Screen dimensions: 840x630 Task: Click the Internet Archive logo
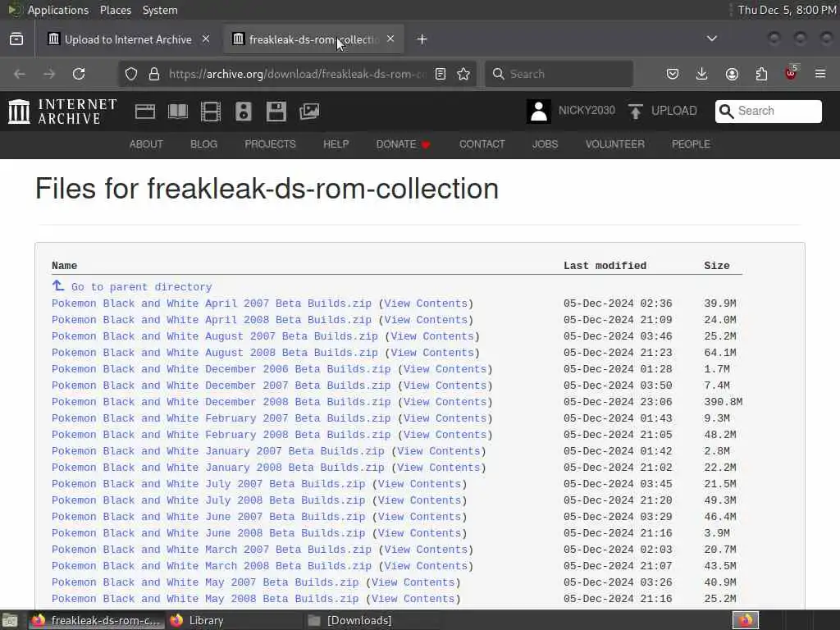62,112
